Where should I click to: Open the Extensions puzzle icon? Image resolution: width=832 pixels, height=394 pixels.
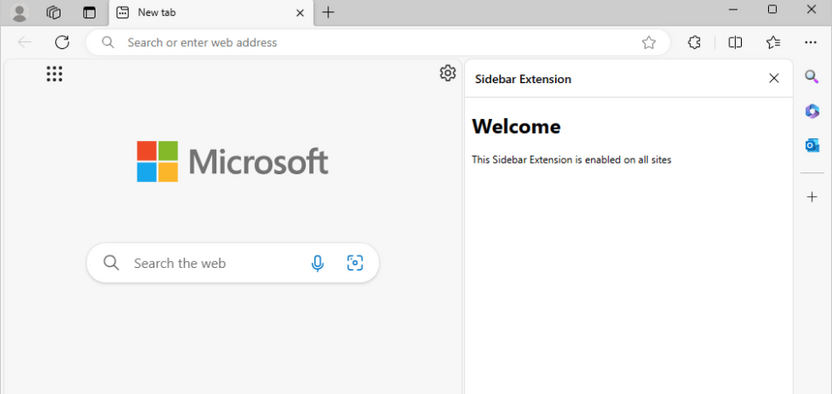click(694, 42)
